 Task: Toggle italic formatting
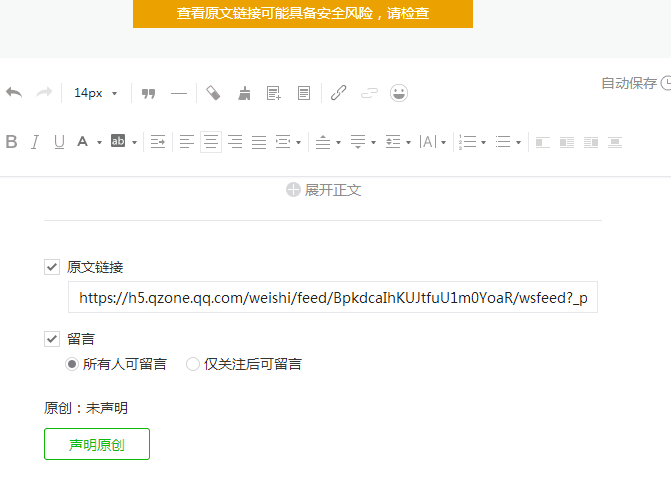click(35, 142)
